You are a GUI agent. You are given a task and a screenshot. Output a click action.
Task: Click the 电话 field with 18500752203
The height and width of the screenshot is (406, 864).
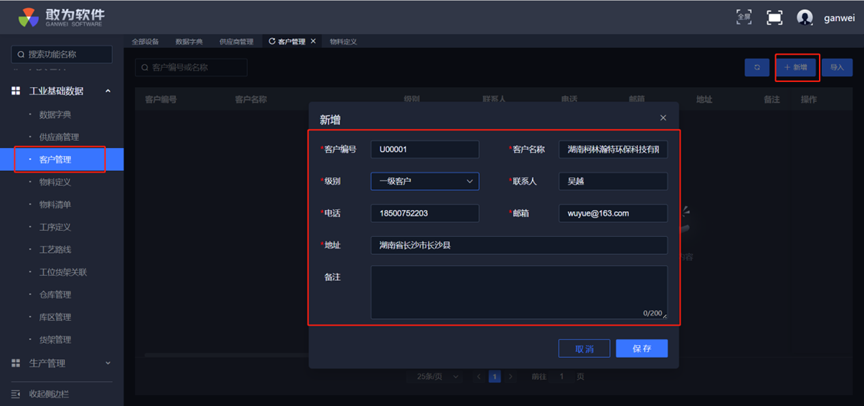click(425, 213)
